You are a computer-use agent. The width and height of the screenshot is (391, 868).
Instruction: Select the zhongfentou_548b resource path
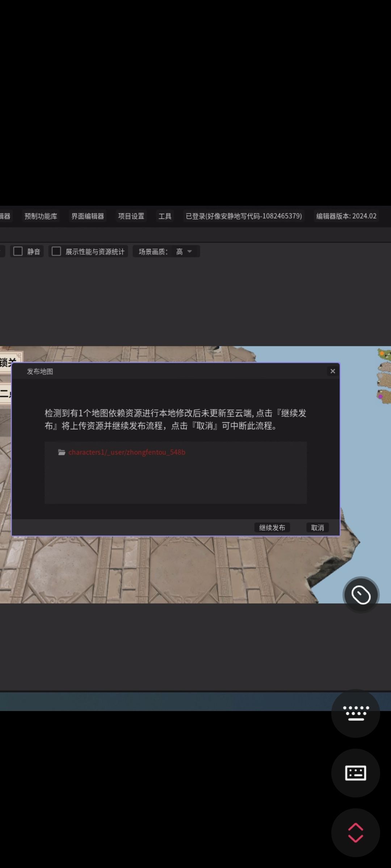coord(127,452)
